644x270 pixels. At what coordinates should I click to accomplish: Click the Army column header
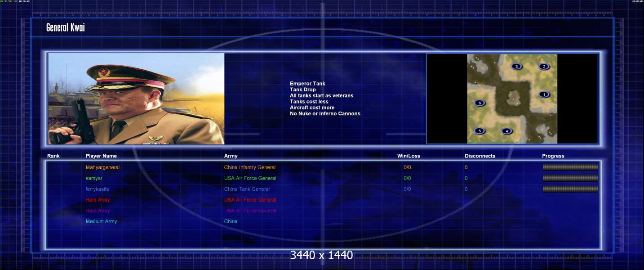[231, 156]
